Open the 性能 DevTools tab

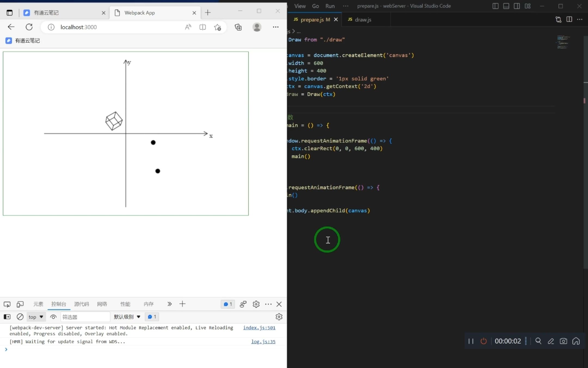125,304
